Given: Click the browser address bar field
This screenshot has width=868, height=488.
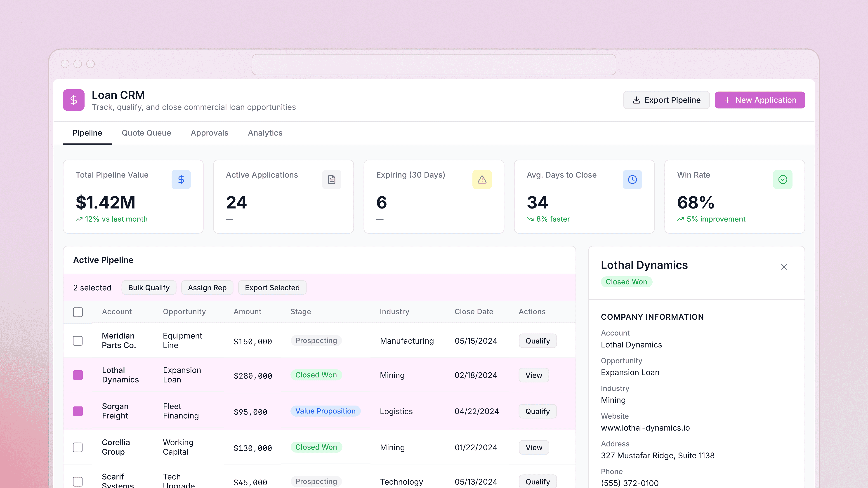Looking at the screenshot, I should 434,65.
